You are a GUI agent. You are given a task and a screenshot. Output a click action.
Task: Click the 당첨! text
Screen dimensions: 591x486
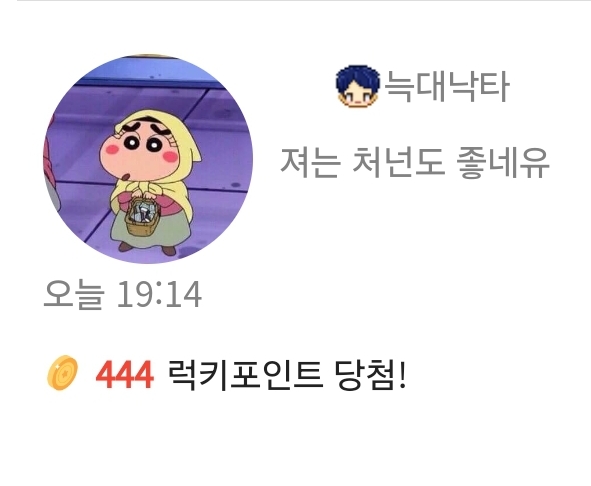pyautogui.click(x=370, y=374)
